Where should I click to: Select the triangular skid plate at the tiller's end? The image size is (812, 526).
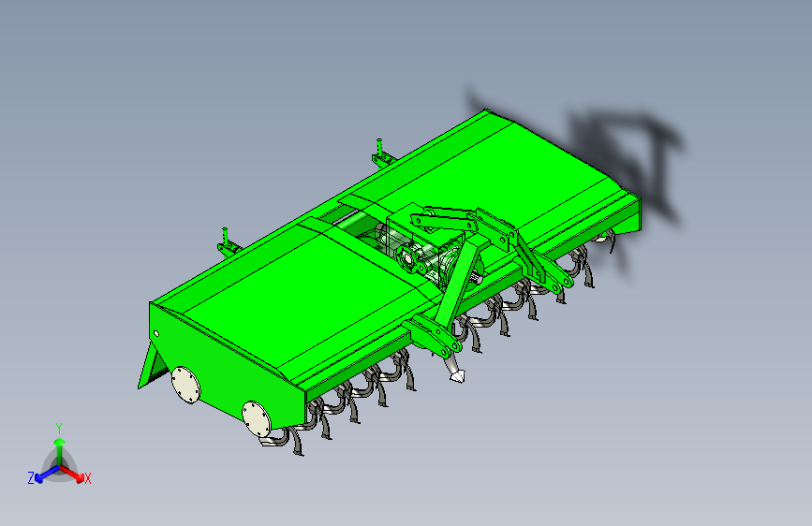pyautogui.click(x=152, y=366)
